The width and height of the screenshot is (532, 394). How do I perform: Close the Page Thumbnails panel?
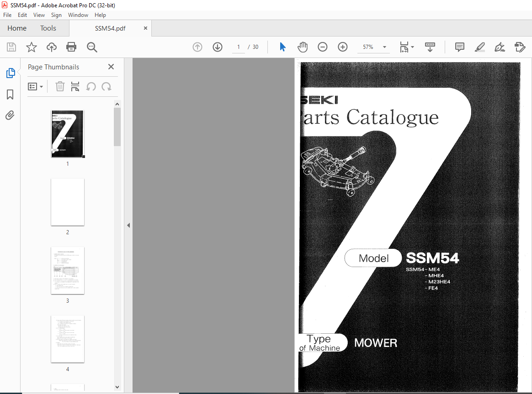pyautogui.click(x=111, y=67)
